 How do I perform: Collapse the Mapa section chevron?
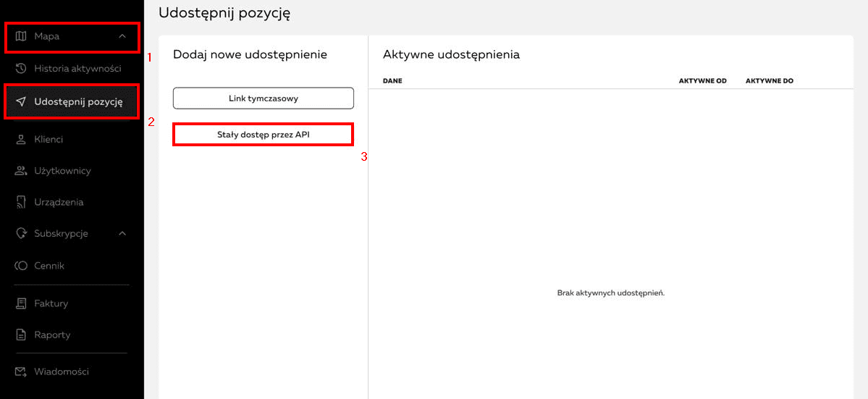(122, 36)
